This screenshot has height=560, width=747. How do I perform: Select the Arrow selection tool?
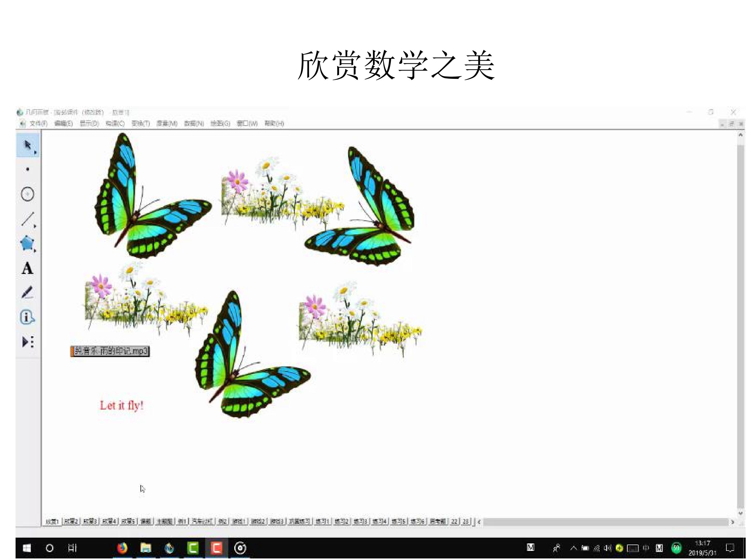tap(28, 145)
